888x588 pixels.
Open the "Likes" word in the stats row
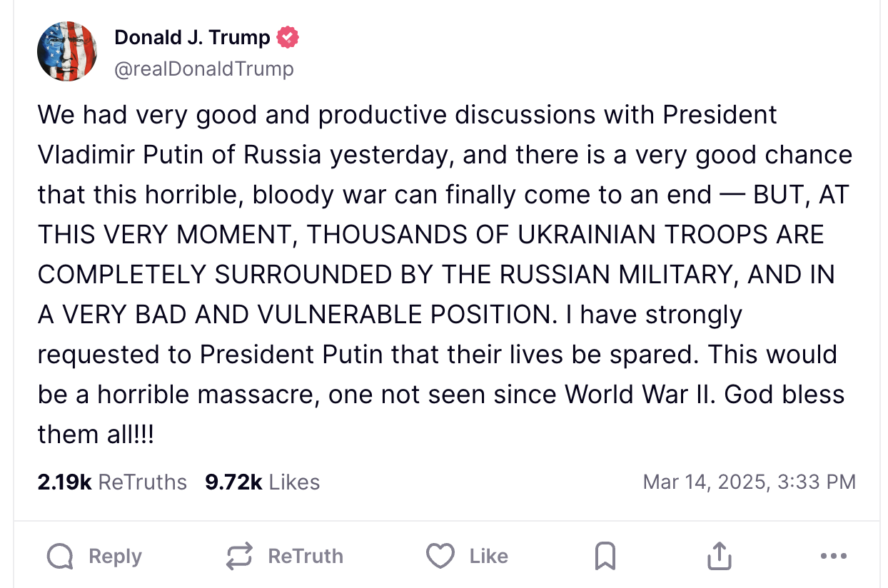pyautogui.click(x=294, y=482)
